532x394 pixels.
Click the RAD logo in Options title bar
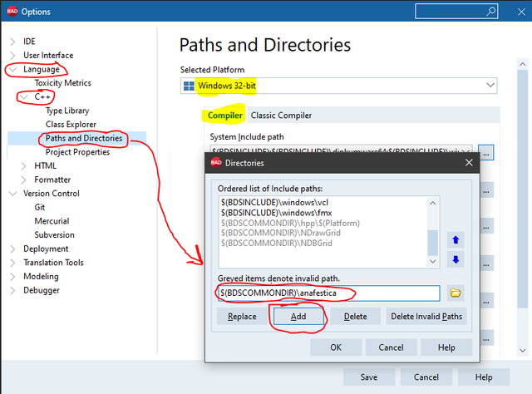12,12
